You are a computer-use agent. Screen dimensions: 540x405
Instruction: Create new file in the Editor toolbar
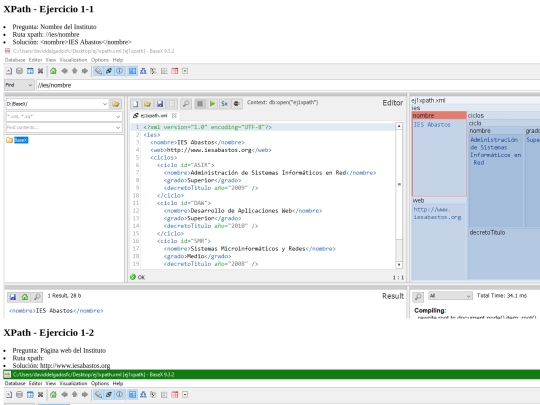135,104
